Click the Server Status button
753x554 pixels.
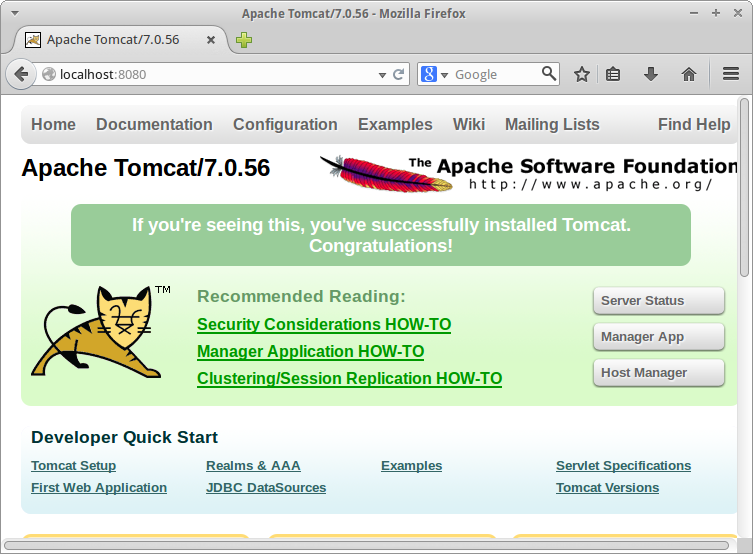[658, 301]
